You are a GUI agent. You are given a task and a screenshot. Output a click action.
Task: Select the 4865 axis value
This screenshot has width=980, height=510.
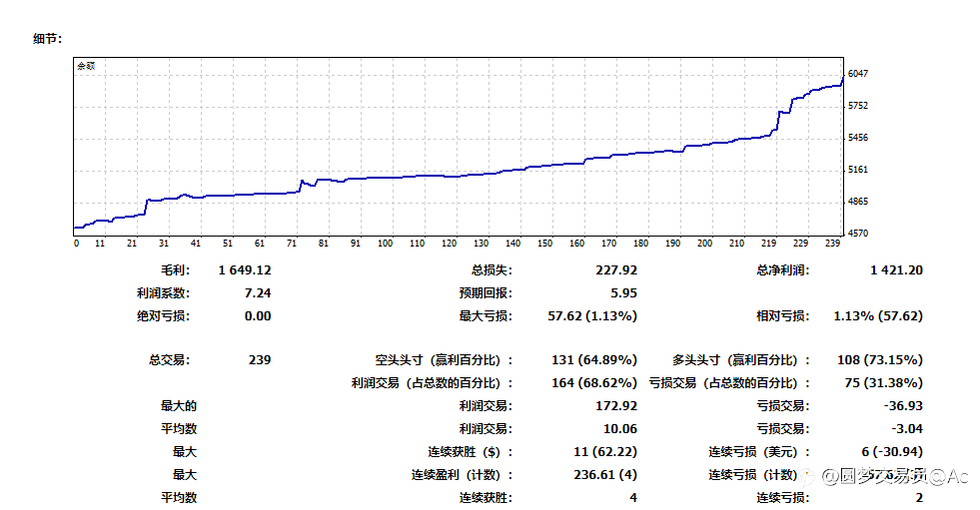858,201
